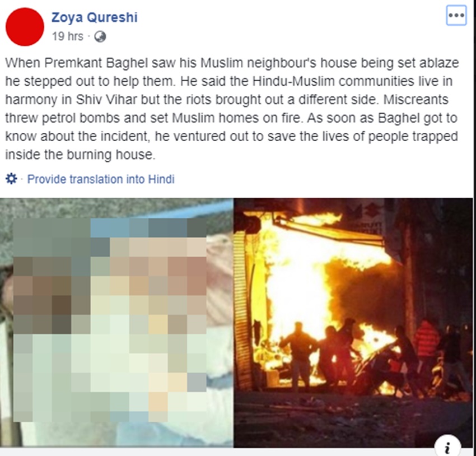Open the pixelated left photo
Screen dimensions: 476x456
pos(116,323)
